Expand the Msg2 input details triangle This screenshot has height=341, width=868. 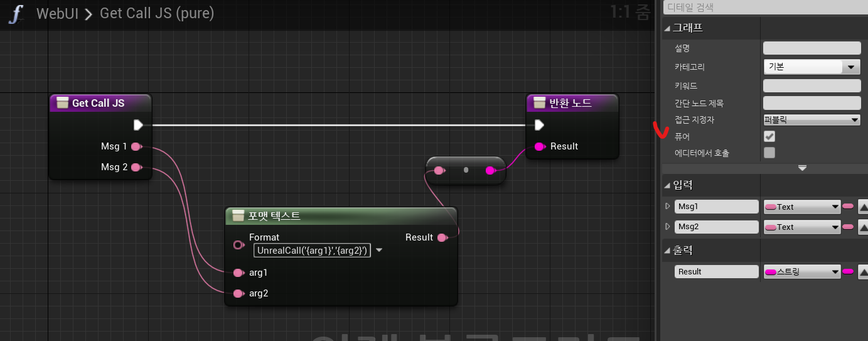pos(667,227)
